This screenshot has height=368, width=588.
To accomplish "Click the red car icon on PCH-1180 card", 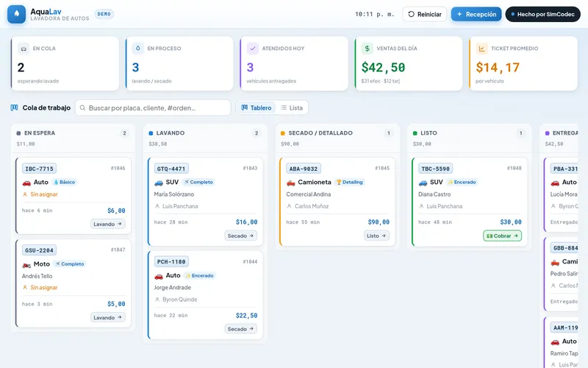I will 159,276.
